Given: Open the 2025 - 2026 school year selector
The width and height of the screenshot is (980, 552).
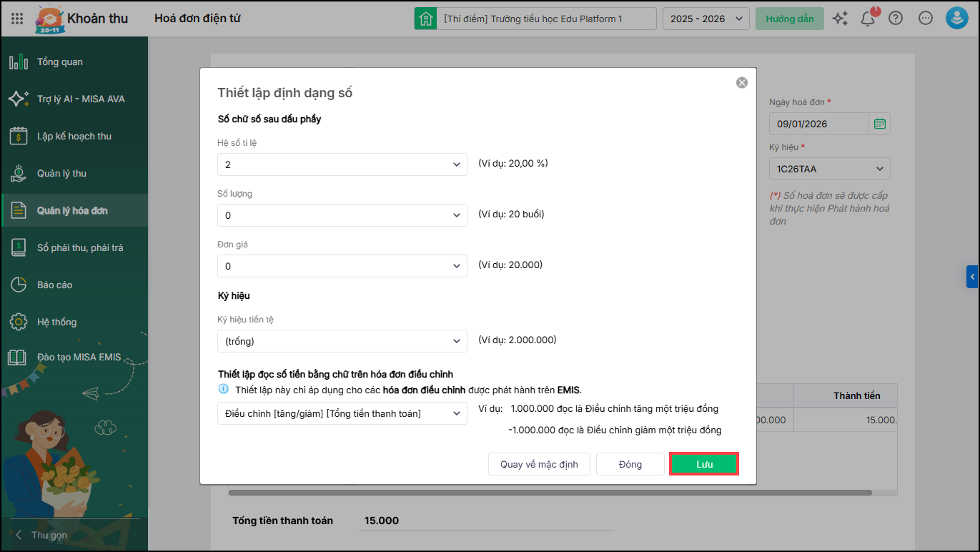Looking at the screenshot, I should pyautogui.click(x=706, y=19).
